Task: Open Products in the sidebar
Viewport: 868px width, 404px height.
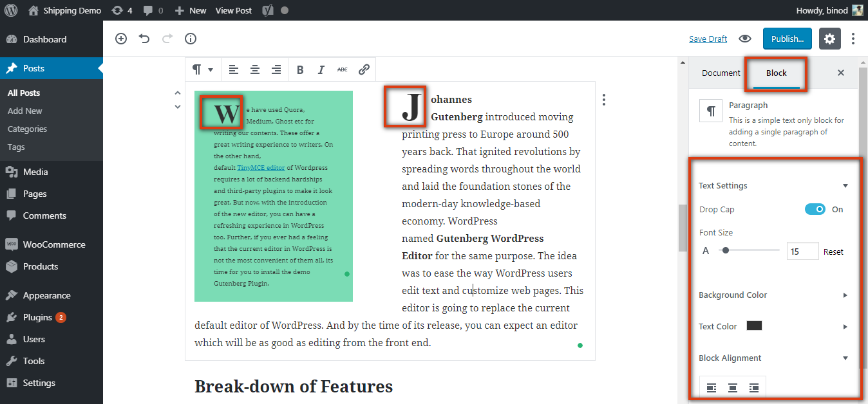Action: [52, 266]
